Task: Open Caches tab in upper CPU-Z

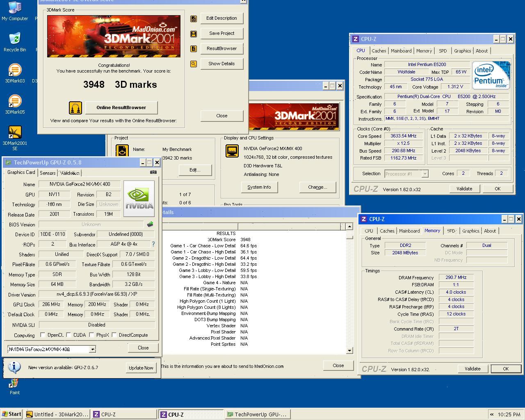Action: click(379, 51)
